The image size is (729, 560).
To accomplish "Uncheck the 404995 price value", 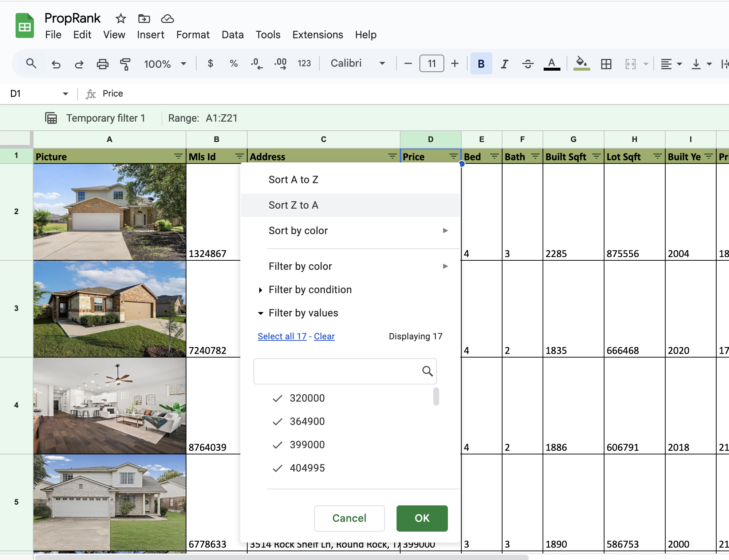I will click(x=277, y=468).
